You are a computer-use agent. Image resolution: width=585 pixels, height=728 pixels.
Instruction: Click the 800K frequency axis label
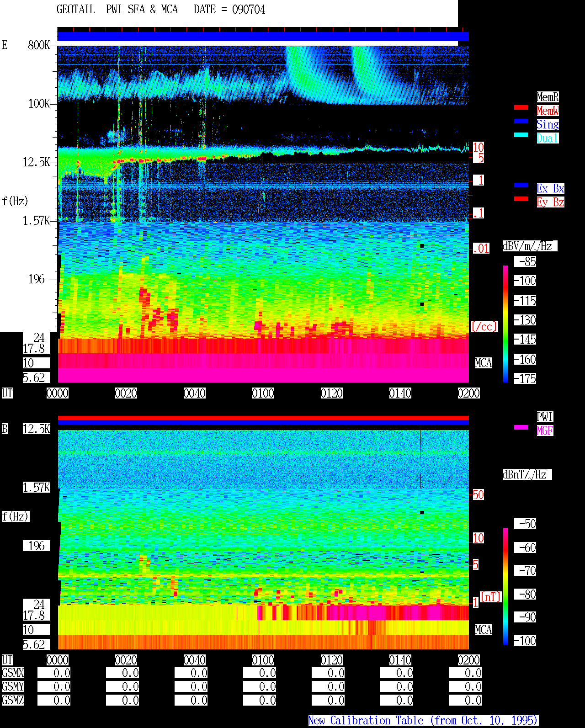tap(39, 45)
